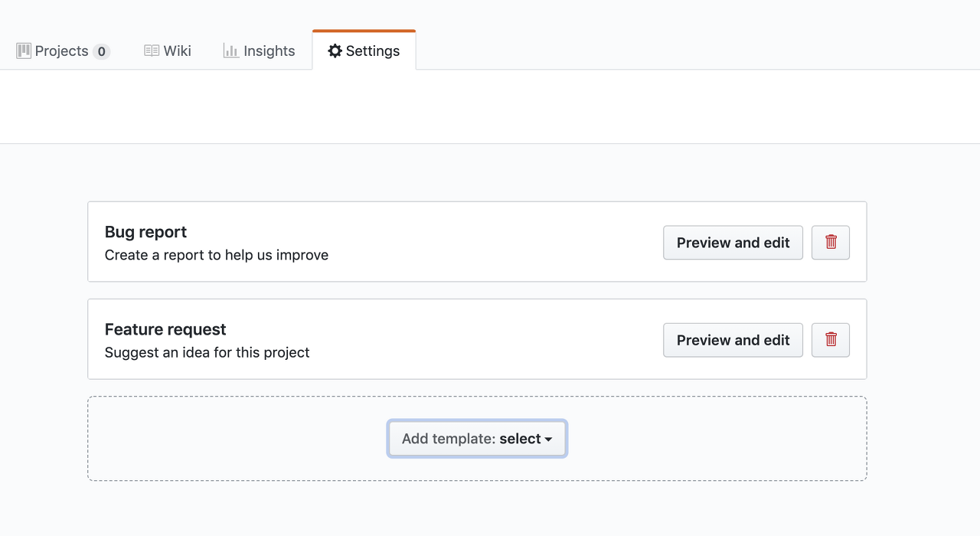Select the Settings tab label
This screenshot has height=536, width=980.
[373, 51]
